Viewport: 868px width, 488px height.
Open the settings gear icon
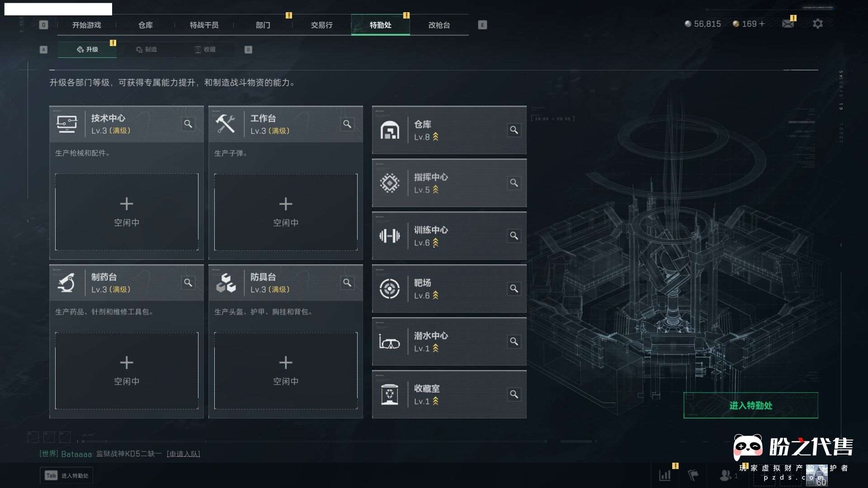(817, 23)
